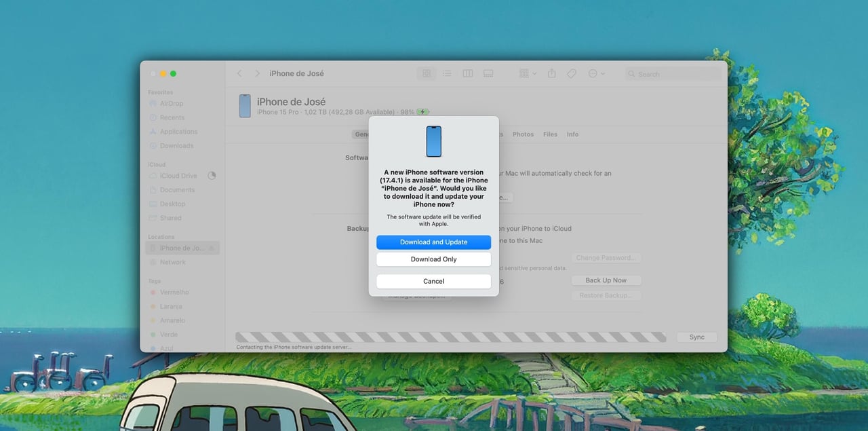This screenshot has height=431, width=868.
Task: Open the group-by dropdown in toolbar
Action: 527,73
